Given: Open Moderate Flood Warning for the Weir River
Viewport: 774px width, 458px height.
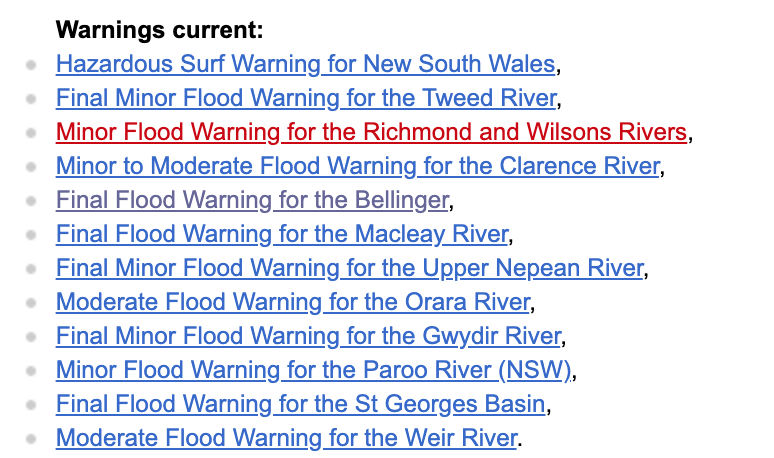Looking at the screenshot, I should [287, 439].
